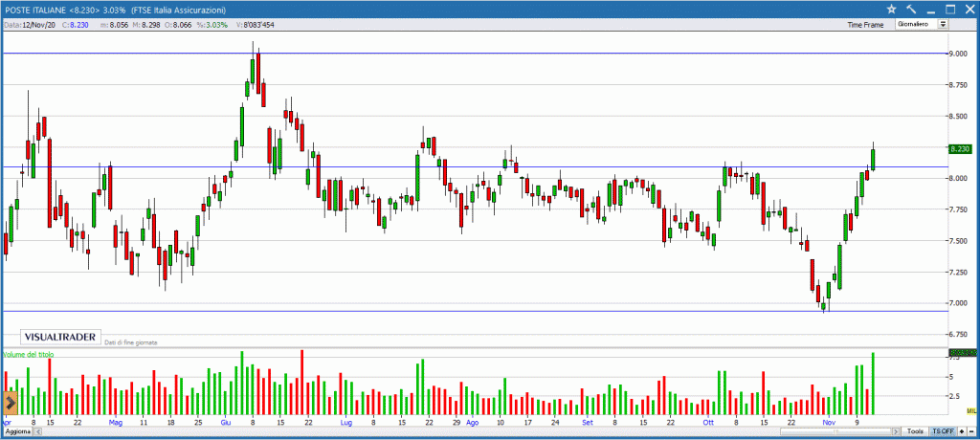Click the C: 8.230 close value
Screen dimensions: 980x440
coord(75,24)
